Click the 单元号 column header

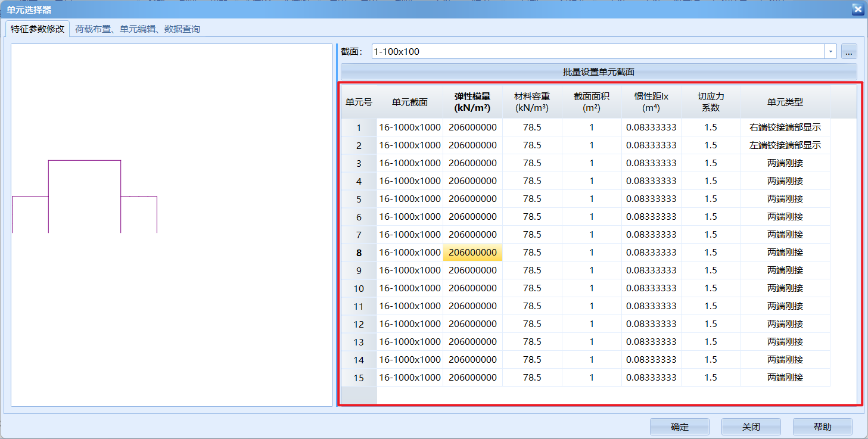click(x=358, y=101)
